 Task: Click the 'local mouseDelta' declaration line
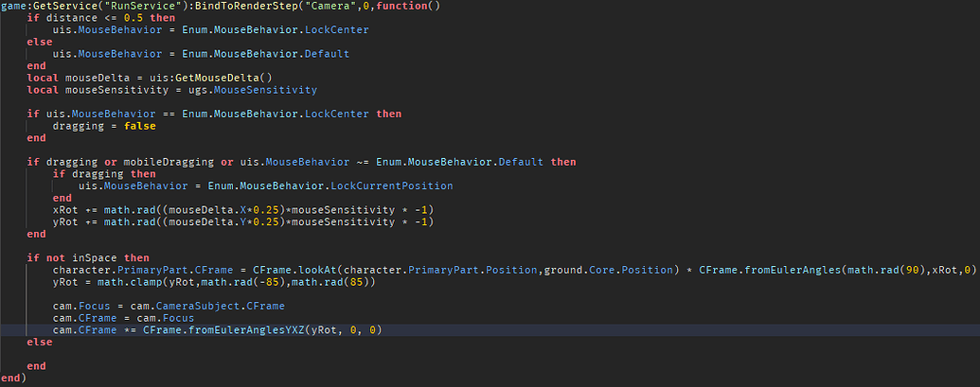point(150,78)
